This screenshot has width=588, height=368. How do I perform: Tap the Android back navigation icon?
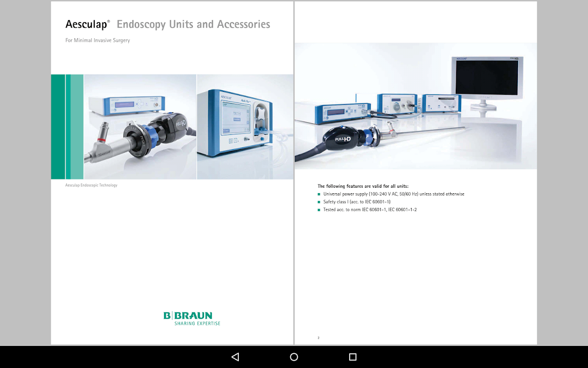(235, 357)
